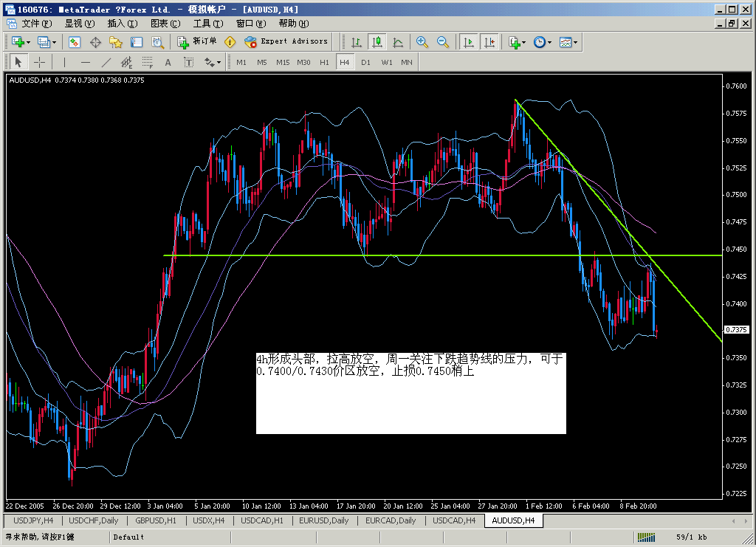The height and width of the screenshot is (547, 756).
Task: Toggle chart shift button
Action: pyautogui.click(x=489, y=42)
